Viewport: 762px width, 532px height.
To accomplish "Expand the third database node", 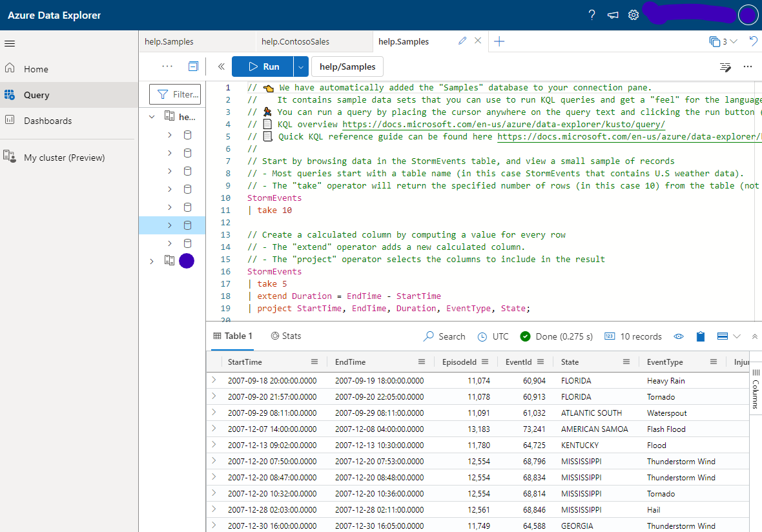I will [170, 171].
